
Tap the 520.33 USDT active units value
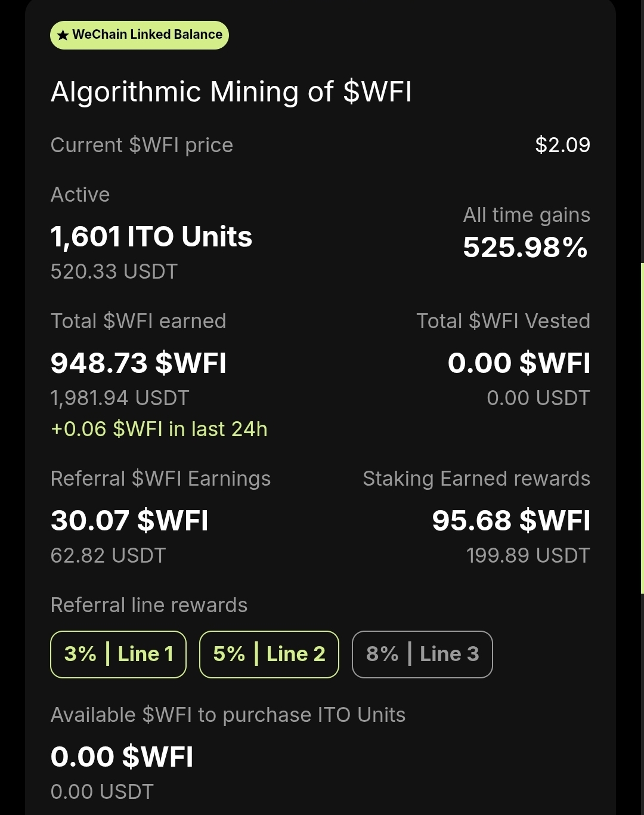coord(114,271)
